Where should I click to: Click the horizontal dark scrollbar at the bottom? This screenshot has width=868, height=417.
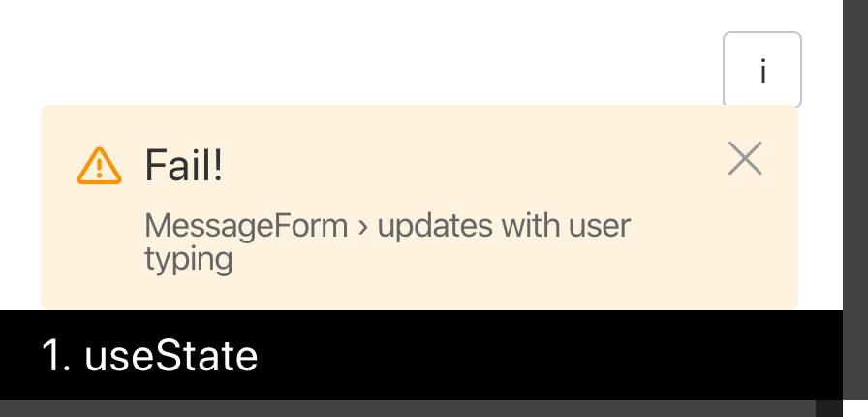(x=408, y=408)
